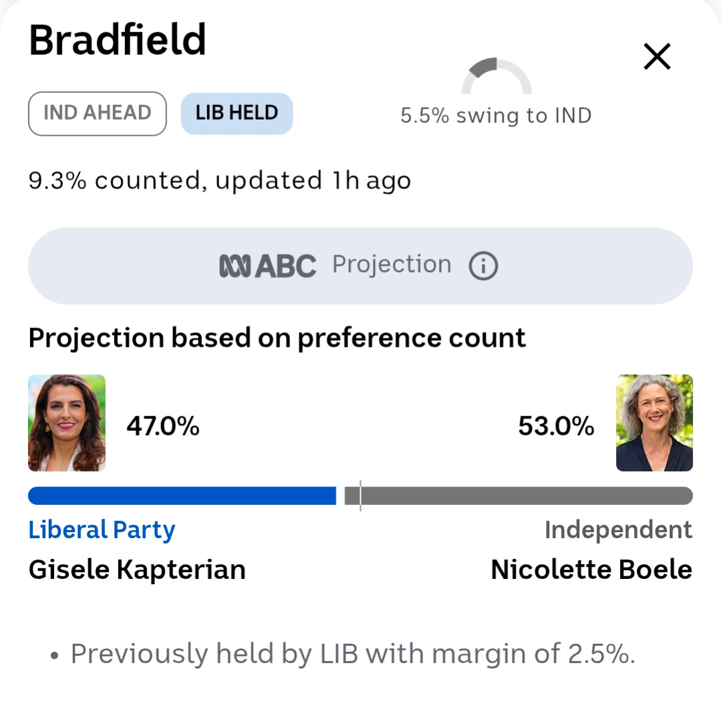Click the Bradfield electorate heading
The image size is (721, 728).
click(117, 40)
